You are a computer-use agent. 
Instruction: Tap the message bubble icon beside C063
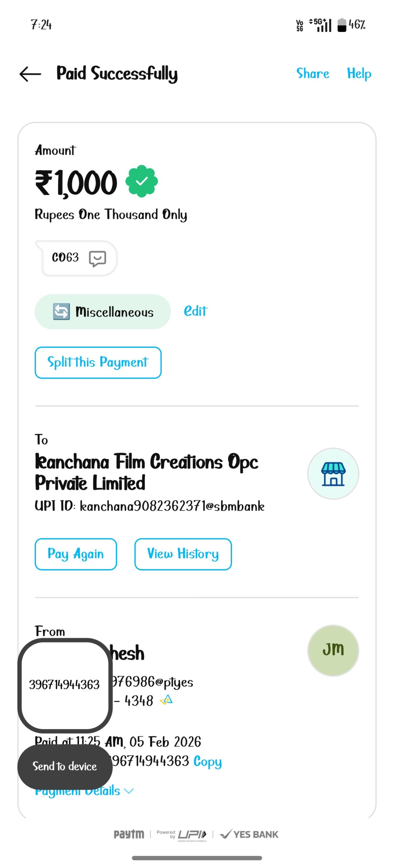click(x=97, y=259)
